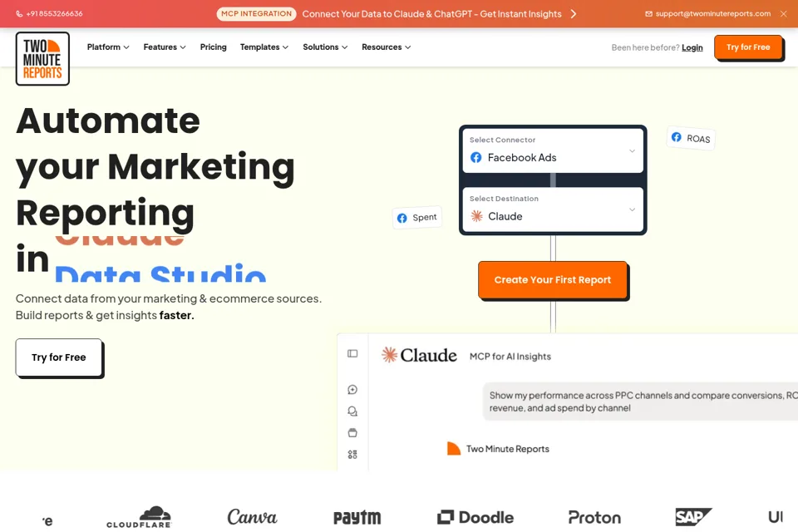Click the white Try for Free hero button
This screenshot has width=798, height=532.
tap(59, 357)
